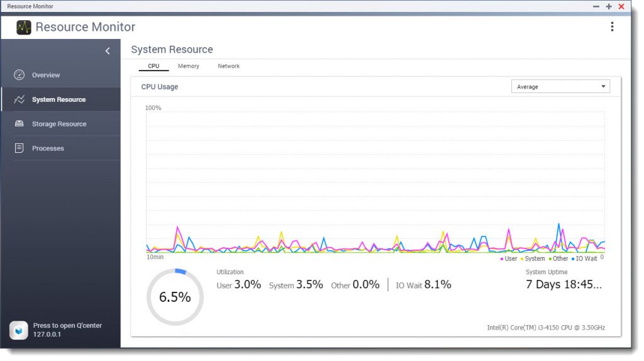The height and width of the screenshot is (361, 644).
Task: Select the CPU tab
Action: 153,66
